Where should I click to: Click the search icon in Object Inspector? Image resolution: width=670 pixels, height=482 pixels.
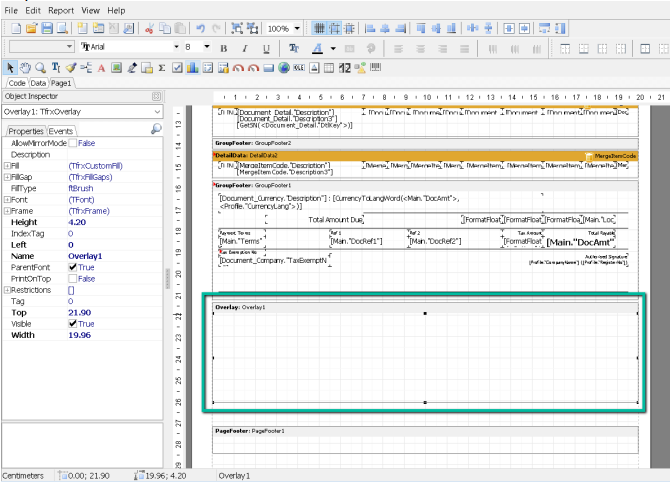[x=156, y=130]
